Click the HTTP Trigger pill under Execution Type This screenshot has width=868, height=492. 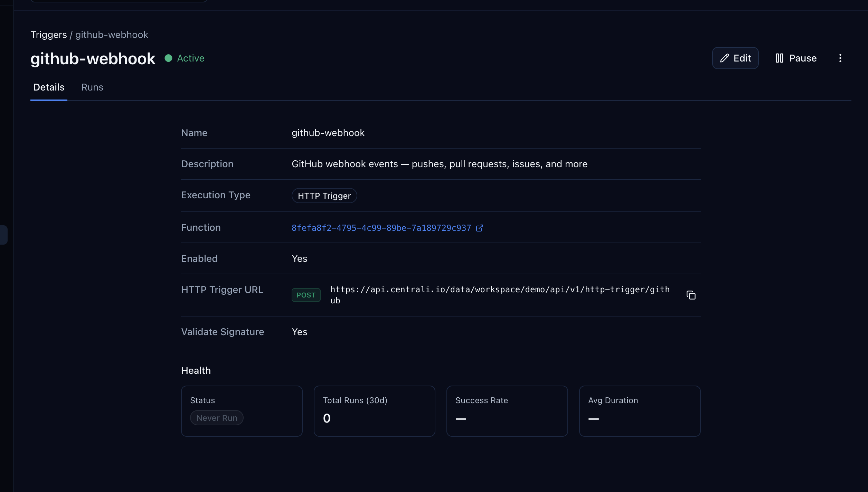(324, 196)
